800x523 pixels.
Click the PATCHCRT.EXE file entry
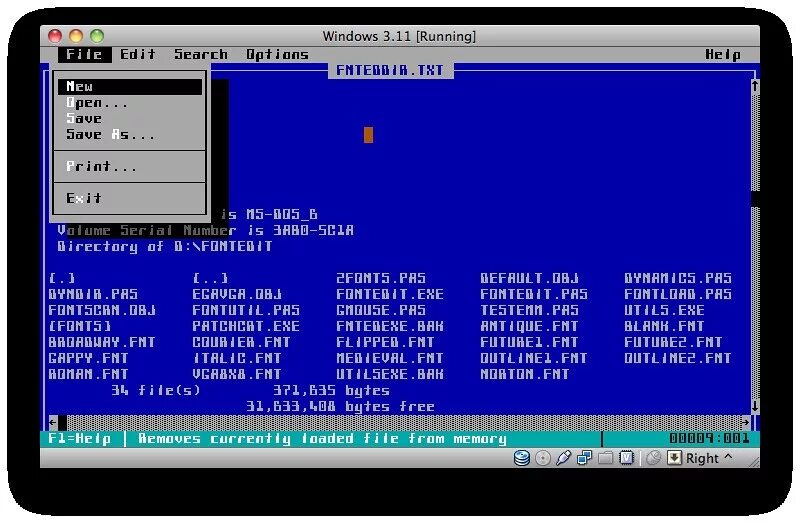click(246, 326)
